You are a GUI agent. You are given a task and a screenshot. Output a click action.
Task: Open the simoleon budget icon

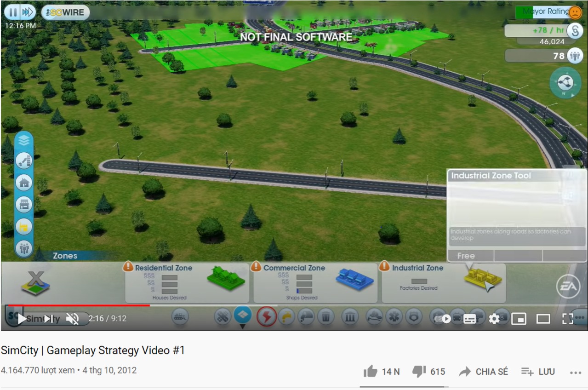[574, 31]
